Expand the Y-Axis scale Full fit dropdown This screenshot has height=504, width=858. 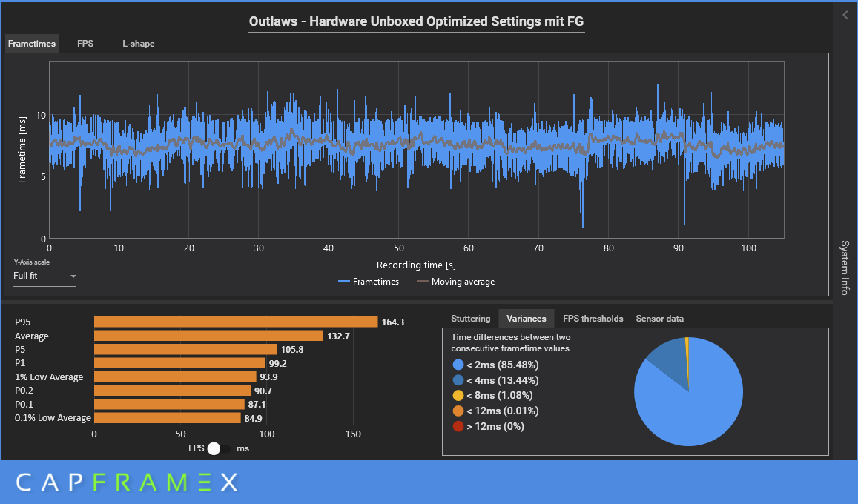pyautogui.click(x=45, y=276)
